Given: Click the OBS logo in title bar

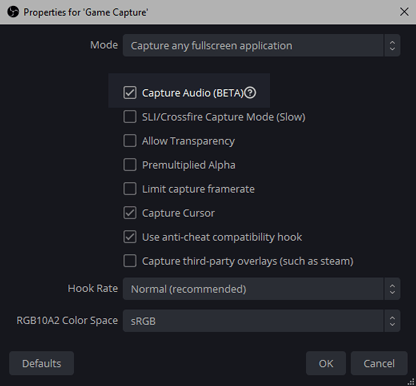Looking at the screenshot, I should 13,12.
